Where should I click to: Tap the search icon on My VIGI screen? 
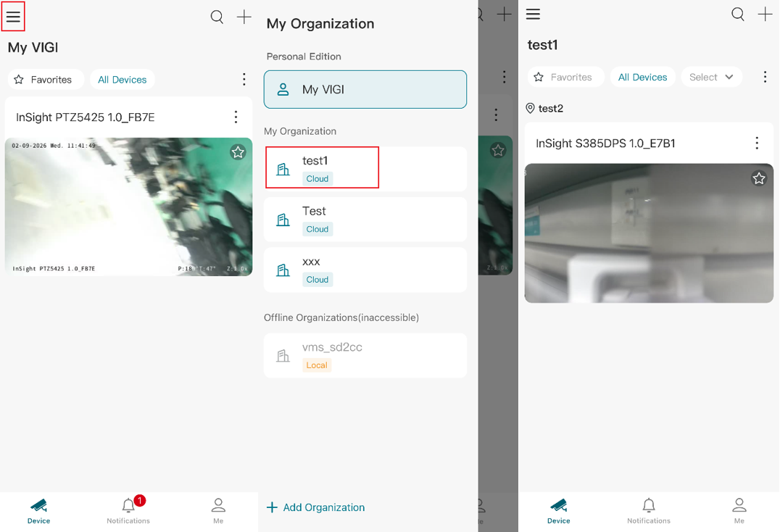217,17
